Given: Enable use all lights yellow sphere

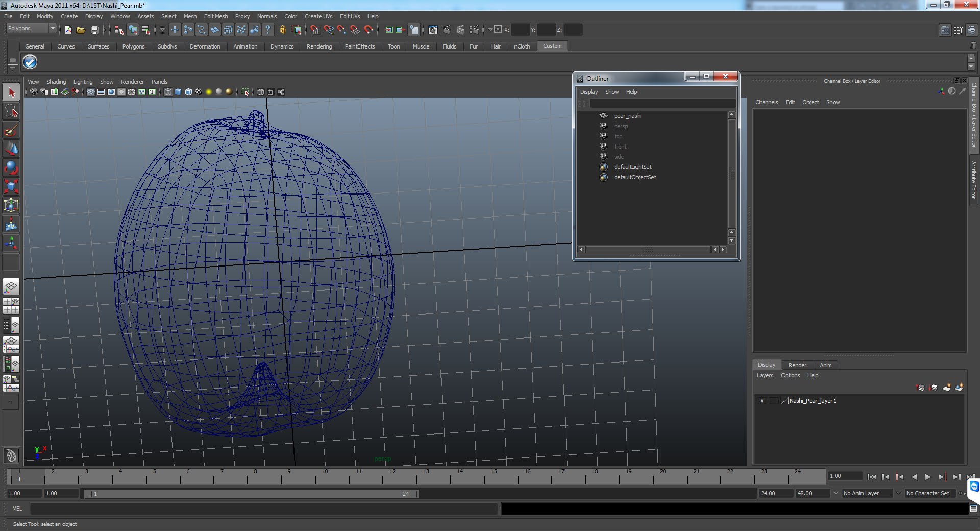Looking at the screenshot, I should click(x=209, y=92).
